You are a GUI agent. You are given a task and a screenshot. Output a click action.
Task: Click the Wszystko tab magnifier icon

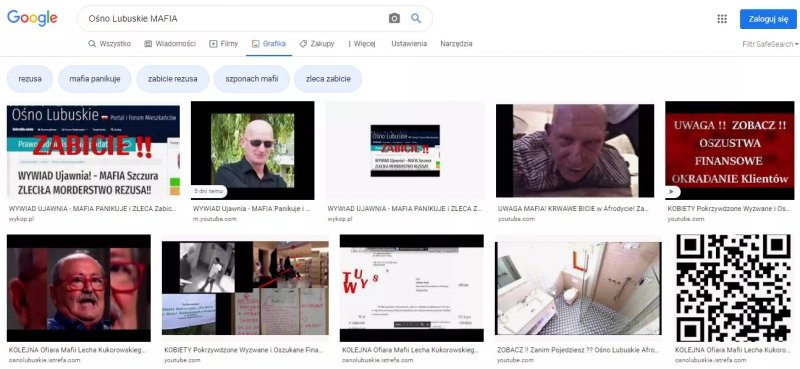point(92,44)
